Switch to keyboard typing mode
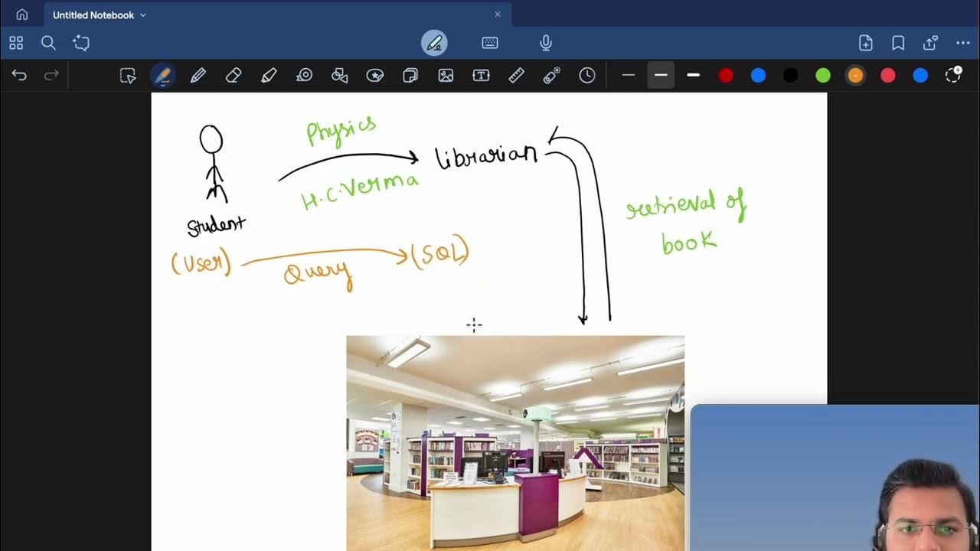980x551 pixels. (490, 43)
